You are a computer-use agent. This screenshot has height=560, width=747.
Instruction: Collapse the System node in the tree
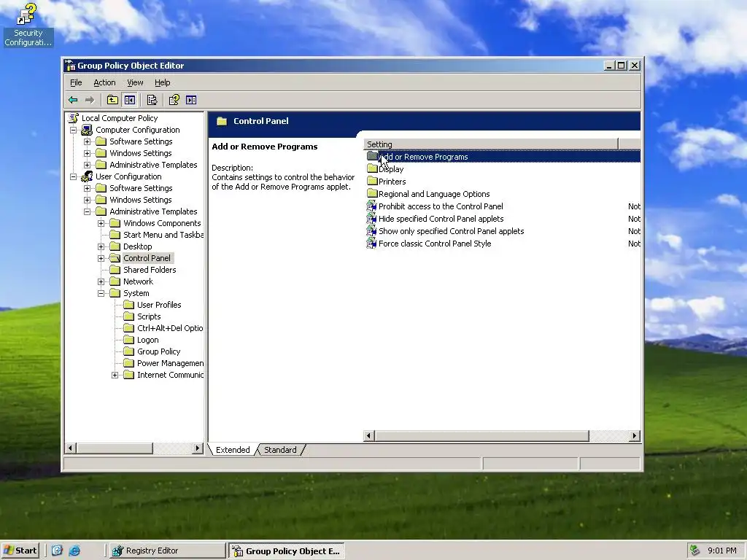(x=101, y=293)
